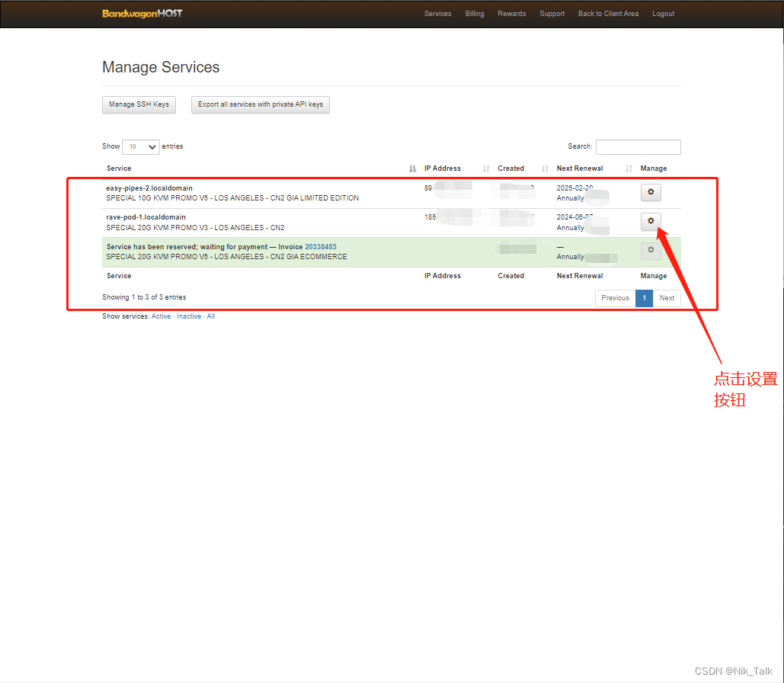The width and height of the screenshot is (784, 683).
Task: Click the Next pagination button
Action: 667,298
